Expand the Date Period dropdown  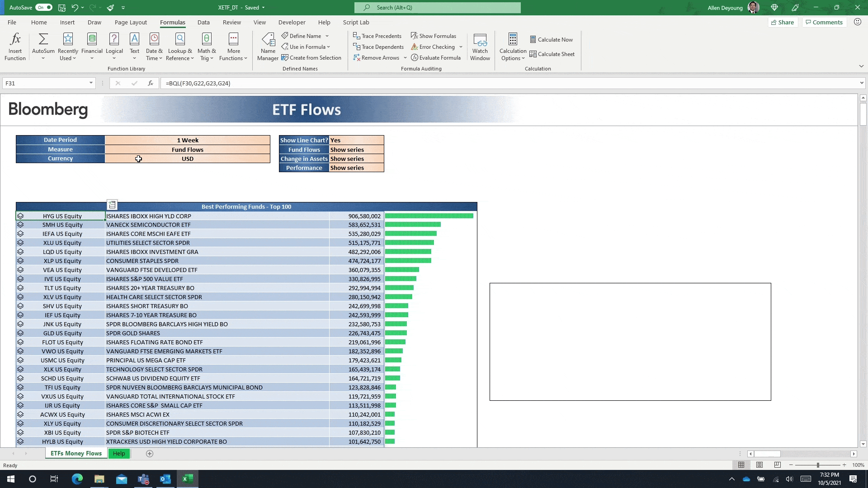(187, 140)
